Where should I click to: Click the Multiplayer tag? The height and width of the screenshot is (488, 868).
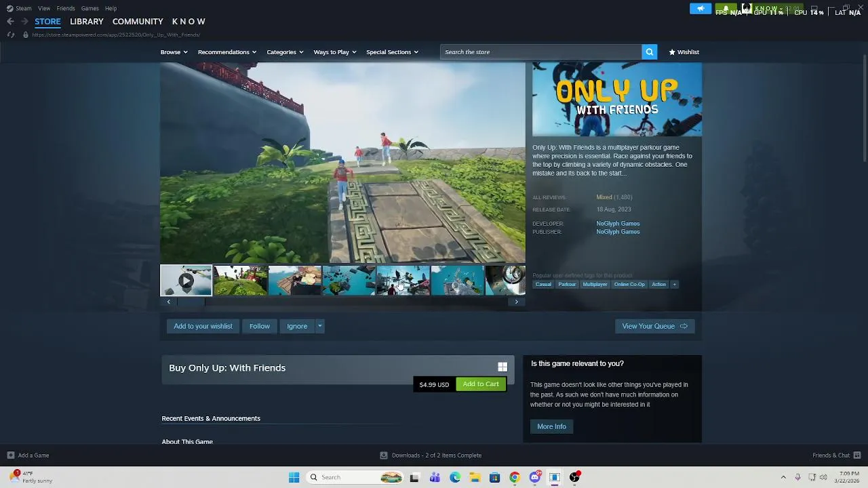pos(595,285)
